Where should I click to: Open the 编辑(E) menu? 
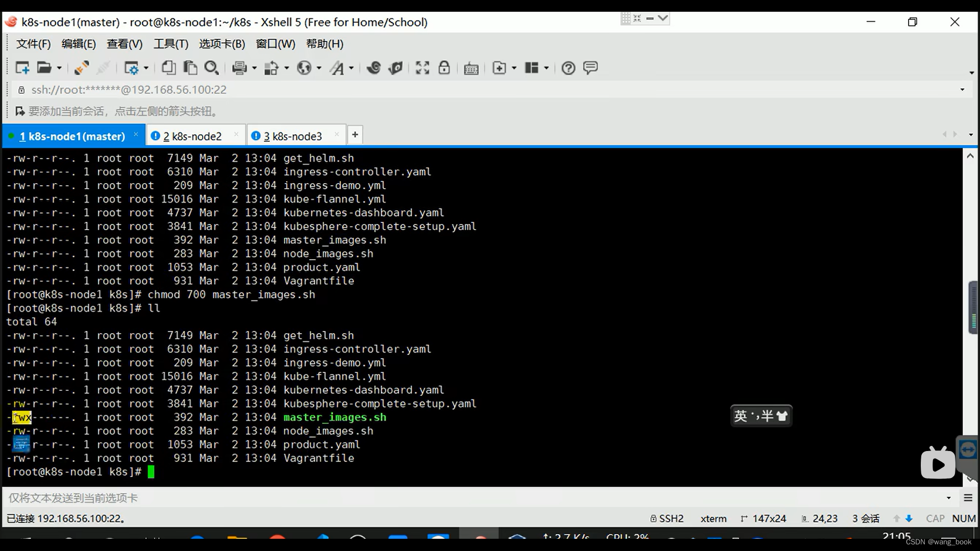point(79,44)
